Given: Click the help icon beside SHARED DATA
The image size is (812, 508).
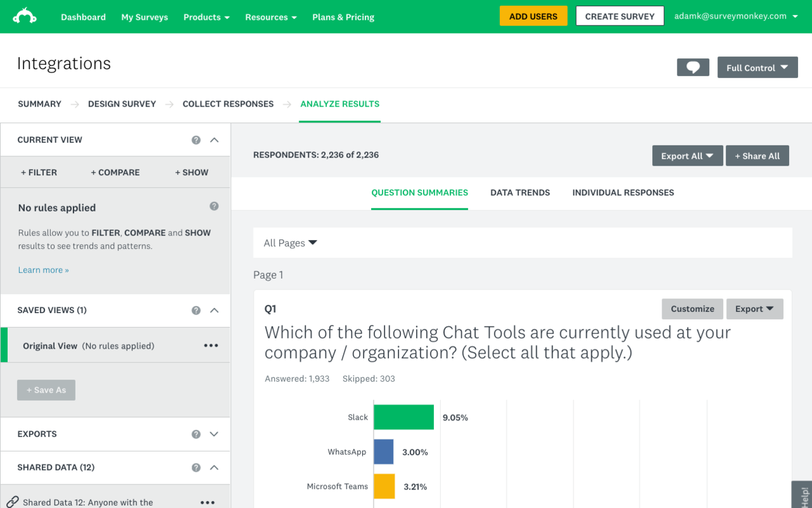Looking at the screenshot, I should pyautogui.click(x=196, y=467).
